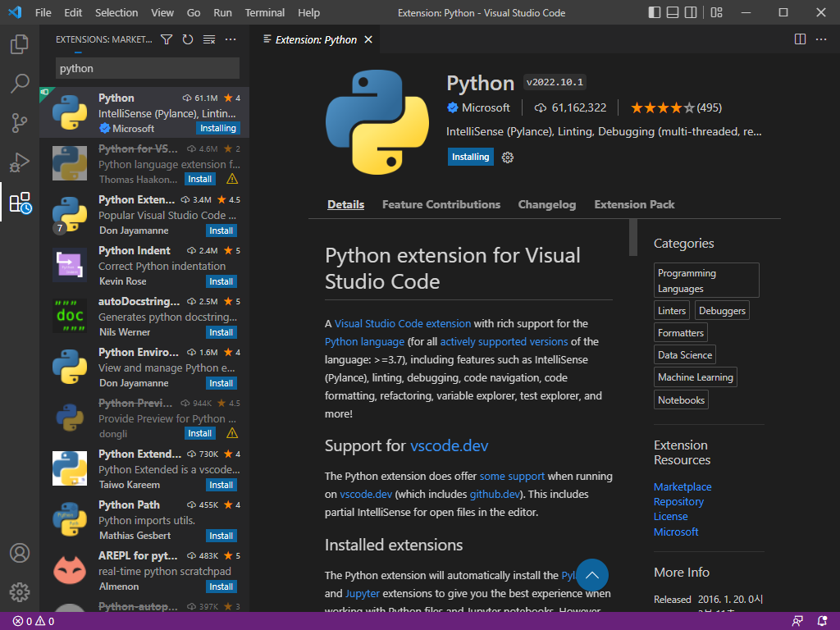Open the vscode.dev heading link
The height and width of the screenshot is (630, 840).
coord(449,445)
